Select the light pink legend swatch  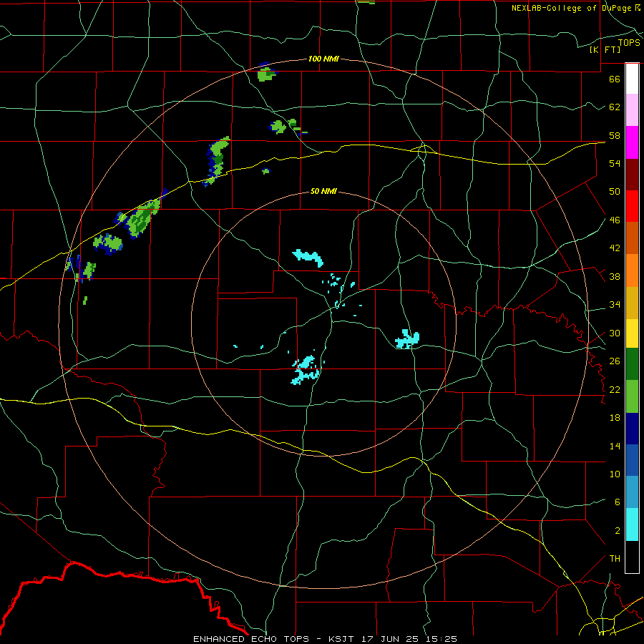click(x=632, y=110)
